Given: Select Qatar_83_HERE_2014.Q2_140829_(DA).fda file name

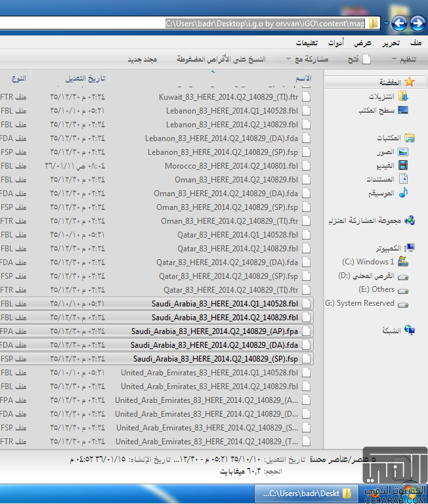Looking at the screenshot, I should 227,262.
